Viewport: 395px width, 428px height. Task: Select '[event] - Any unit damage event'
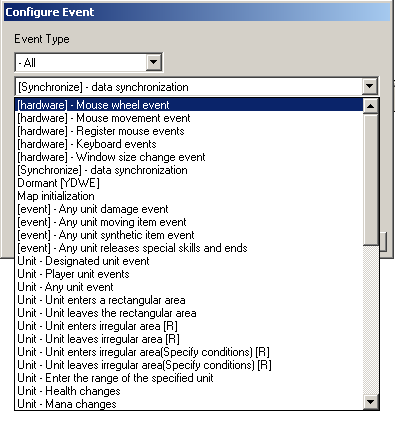(189, 209)
